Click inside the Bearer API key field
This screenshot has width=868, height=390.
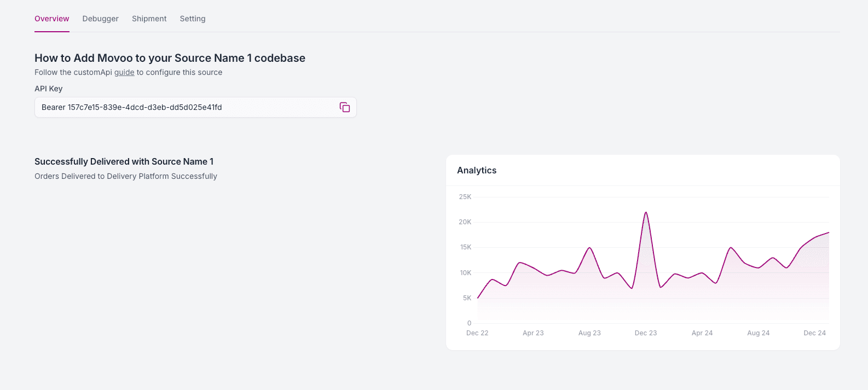[186, 107]
